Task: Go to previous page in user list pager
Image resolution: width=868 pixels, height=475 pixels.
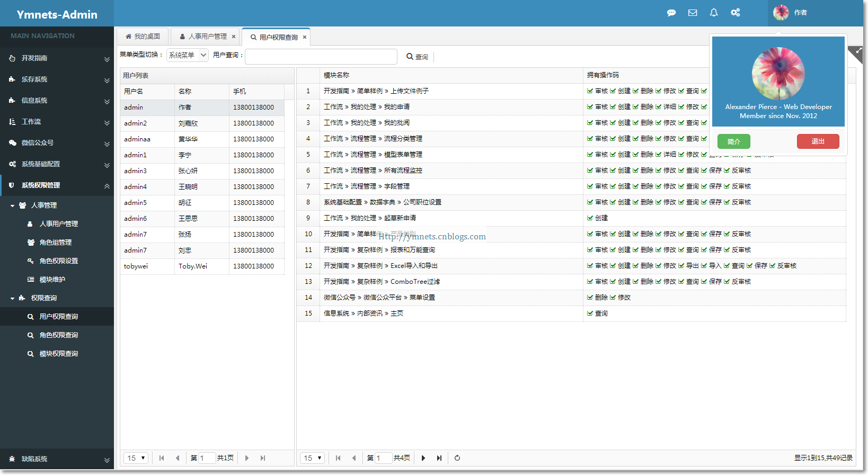Action: 178,458
